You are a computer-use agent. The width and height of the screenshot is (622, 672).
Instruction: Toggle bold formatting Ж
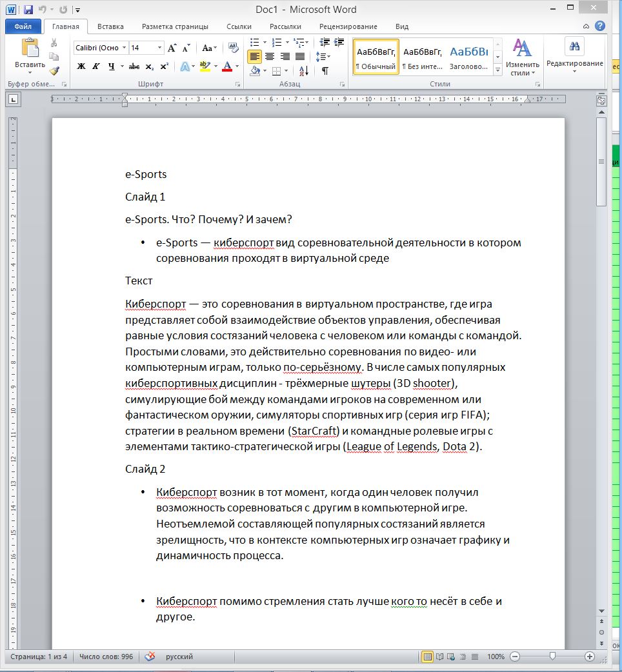click(81, 66)
